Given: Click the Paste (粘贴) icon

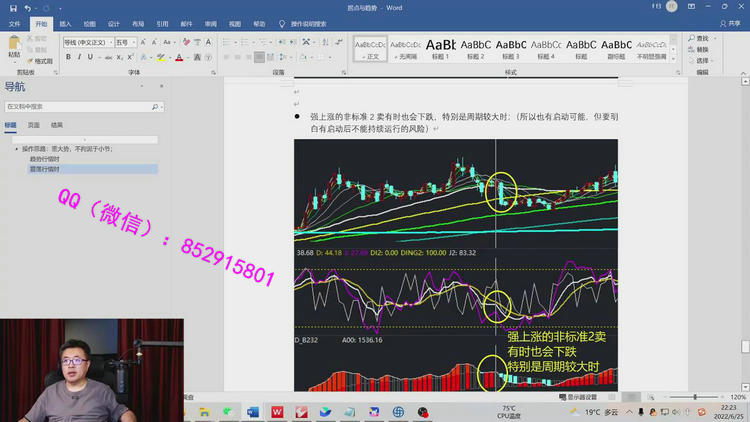Looking at the screenshot, I should click(x=14, y=47).
